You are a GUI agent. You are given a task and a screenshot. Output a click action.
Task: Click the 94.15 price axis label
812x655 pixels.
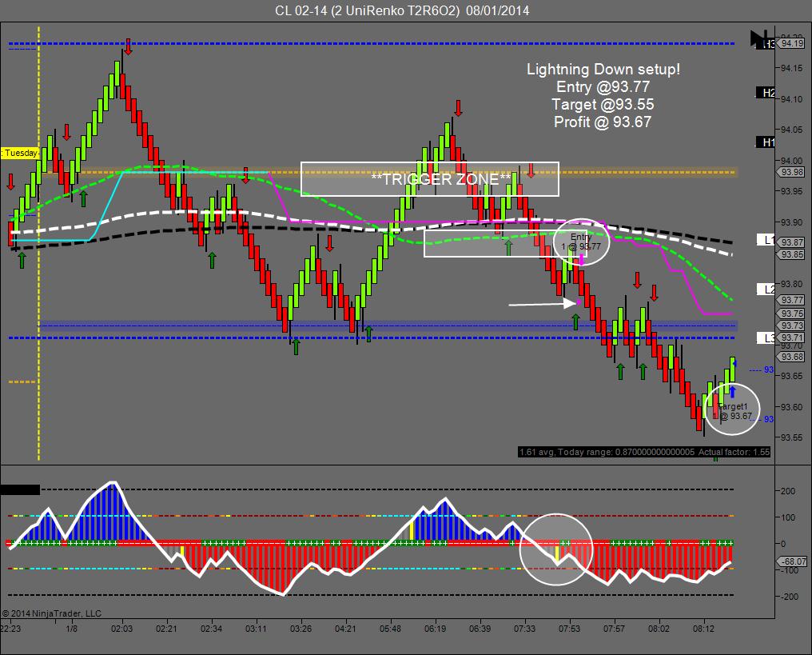click(x=792, y=68)
